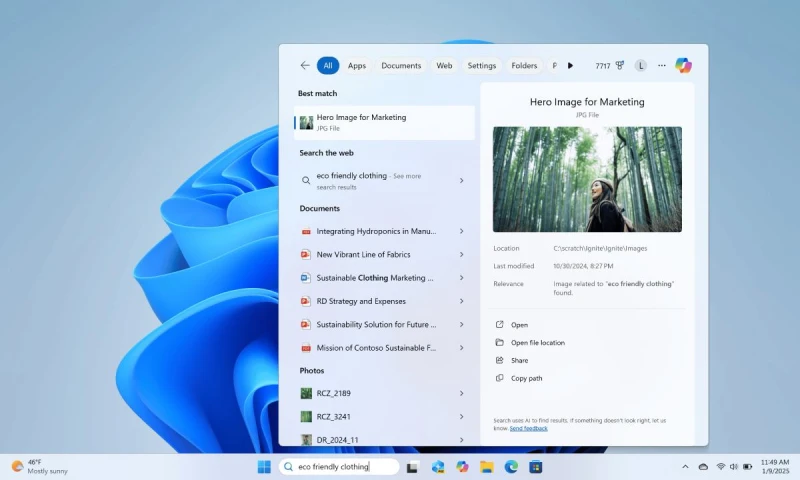Open the Wi-Fi network tray icon

tap(720, 467)
